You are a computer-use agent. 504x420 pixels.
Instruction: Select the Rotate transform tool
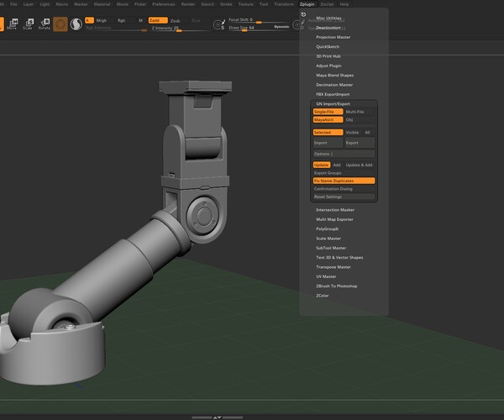(x=45, y=24)
